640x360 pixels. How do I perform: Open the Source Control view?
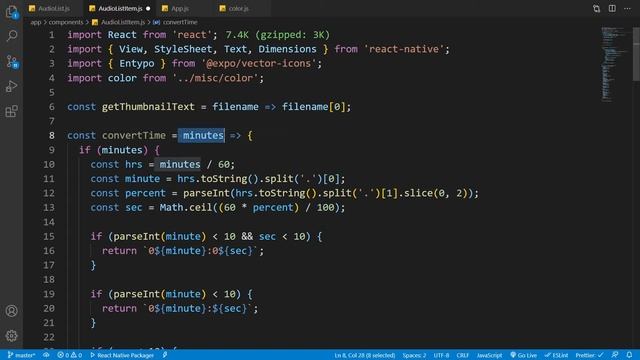pyautogui.click(x=11, y=62)
